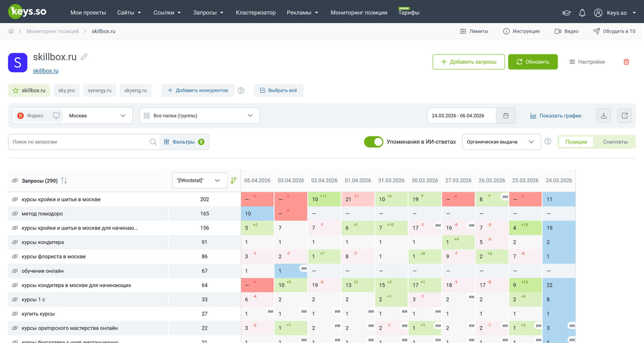Click the sort descending icon near Wordstat
This screenshot has height=343, width=644.
[234, 180]
